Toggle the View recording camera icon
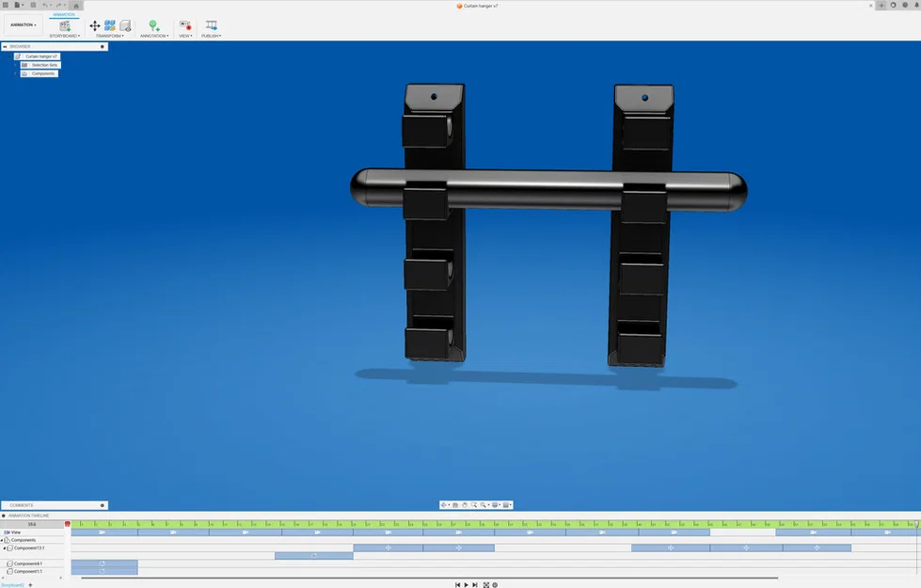This screenshot has height=588, width=921. [185, 25]
